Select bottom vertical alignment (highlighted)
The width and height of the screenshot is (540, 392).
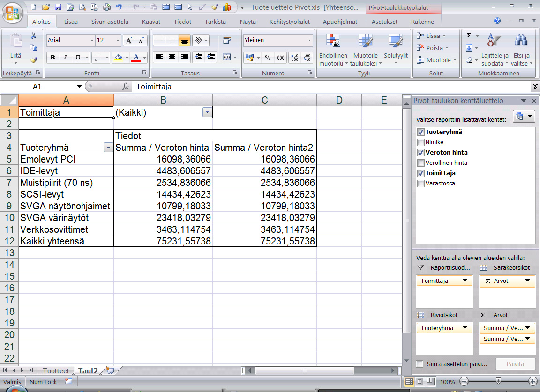tap(185, 41)
